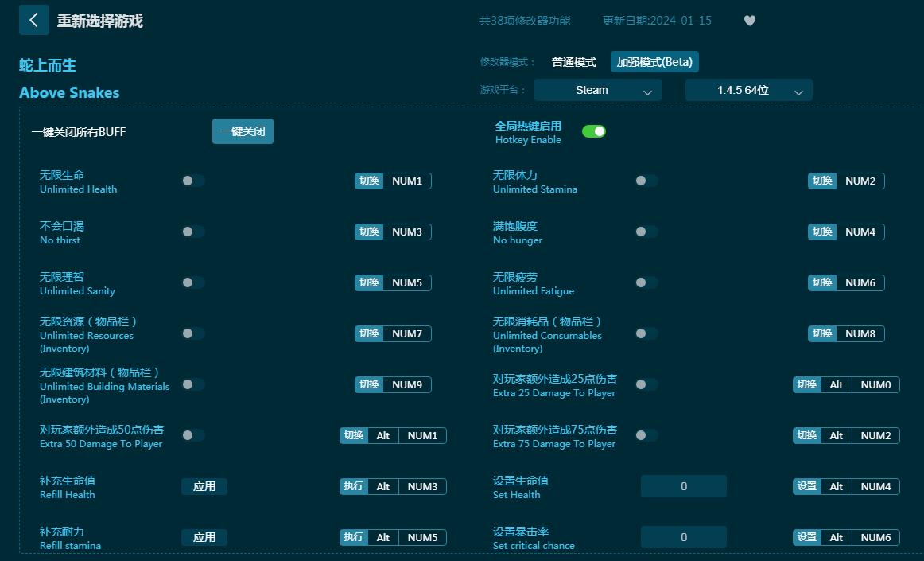Click the Set Health value field
This screenshot has height=561, width=924.
click(x=683, y=486)
